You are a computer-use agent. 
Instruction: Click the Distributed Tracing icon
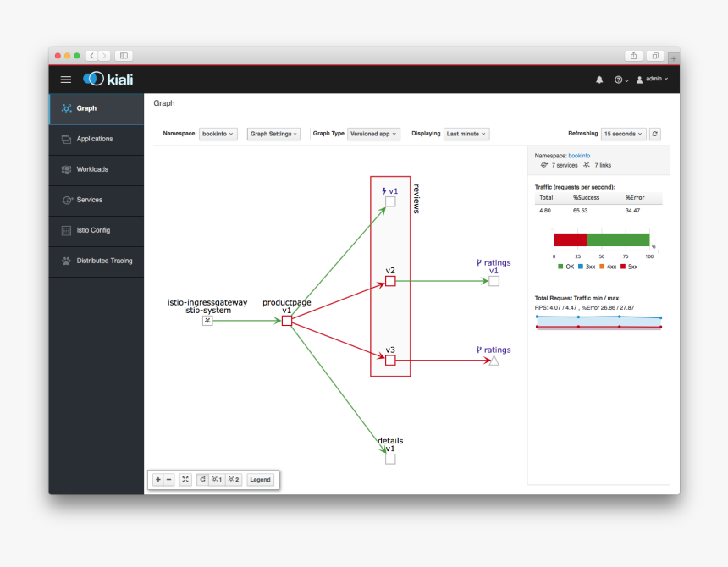pyautogui.click(x=66, y=261)
